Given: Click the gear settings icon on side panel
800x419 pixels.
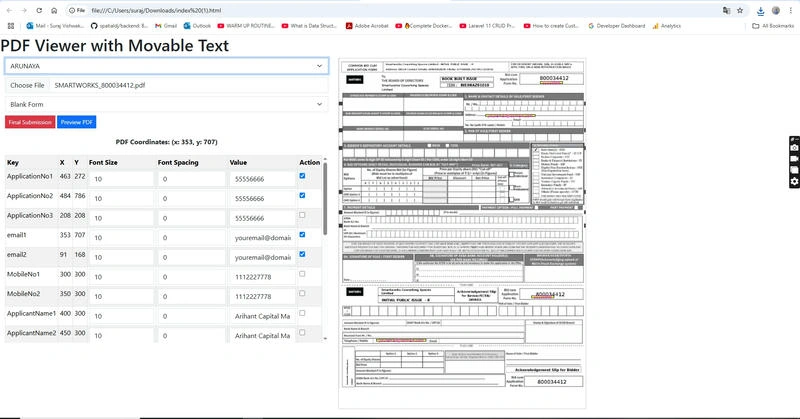Looking at the screenshot, I should click(x=794, y=181).
